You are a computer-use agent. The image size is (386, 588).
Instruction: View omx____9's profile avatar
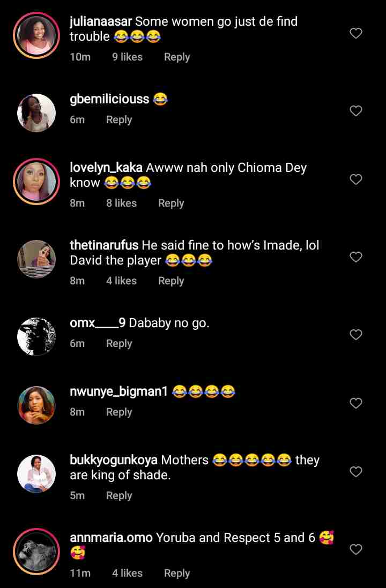click(x=36, y=336)
